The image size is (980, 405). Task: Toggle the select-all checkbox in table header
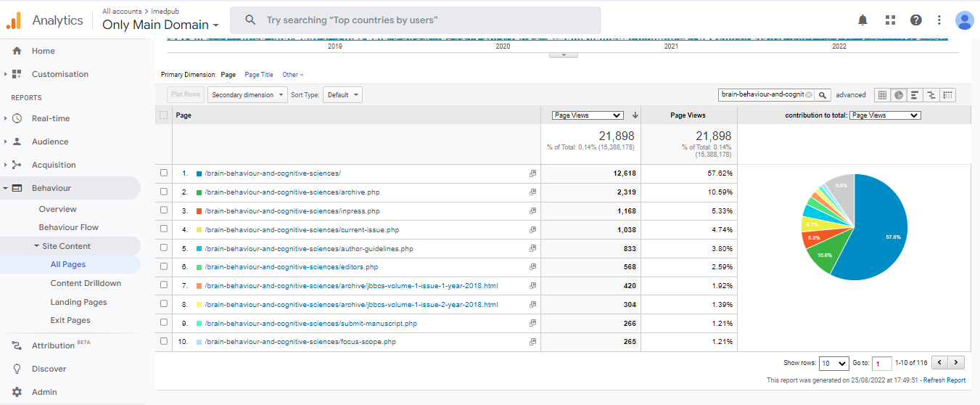tap(164, 115)
